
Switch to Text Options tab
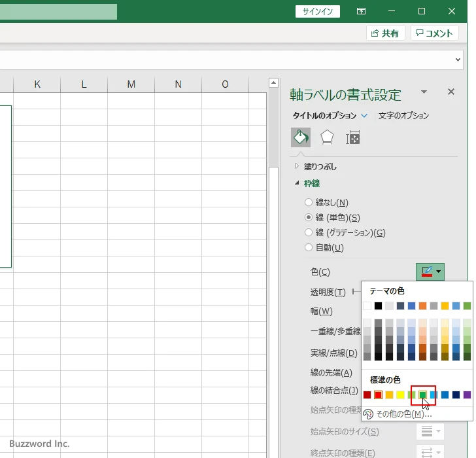403,116
